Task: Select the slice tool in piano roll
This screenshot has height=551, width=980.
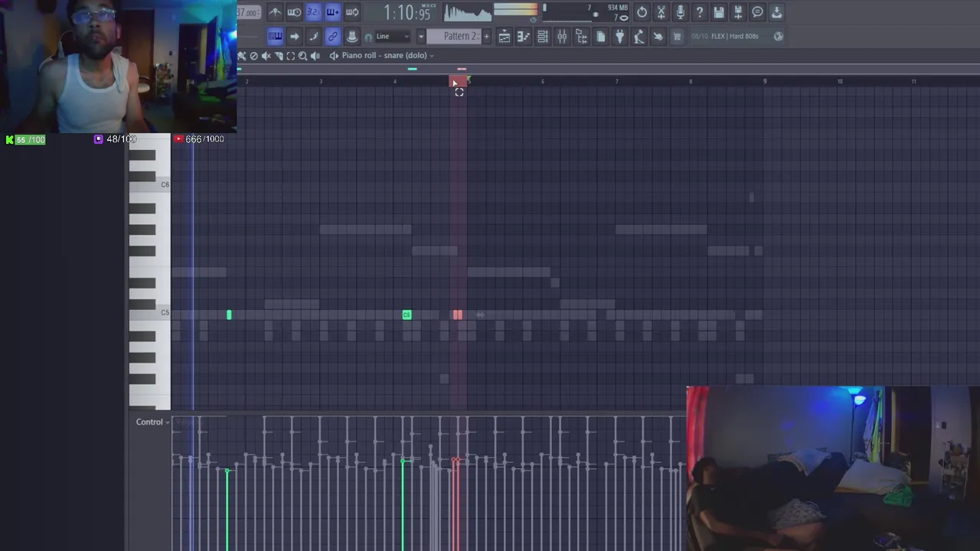Action: point(279,55)
